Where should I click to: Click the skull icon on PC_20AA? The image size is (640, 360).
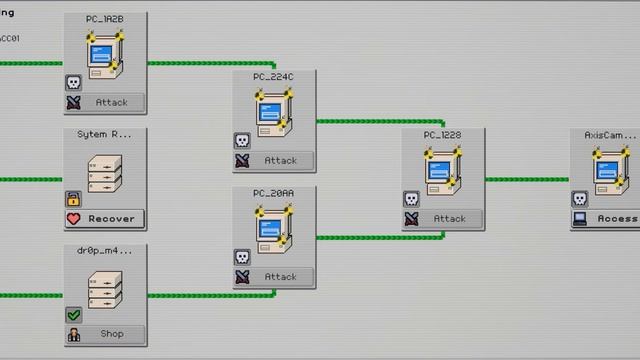click(242, 257)
